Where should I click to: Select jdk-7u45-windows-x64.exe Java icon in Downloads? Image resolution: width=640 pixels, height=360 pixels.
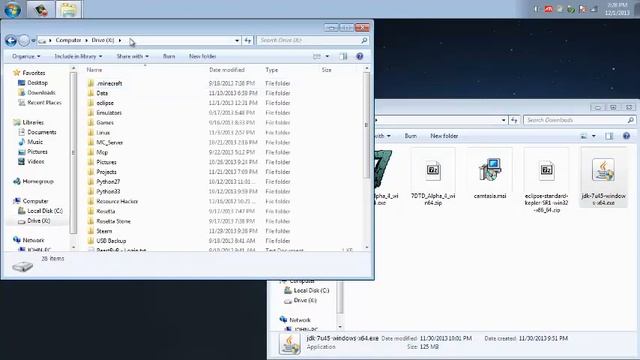603,169
